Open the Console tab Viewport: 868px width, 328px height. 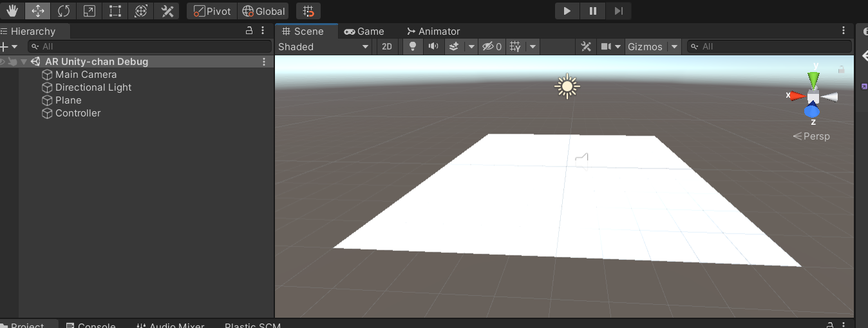pyautogui.click(x=90, y=324)
